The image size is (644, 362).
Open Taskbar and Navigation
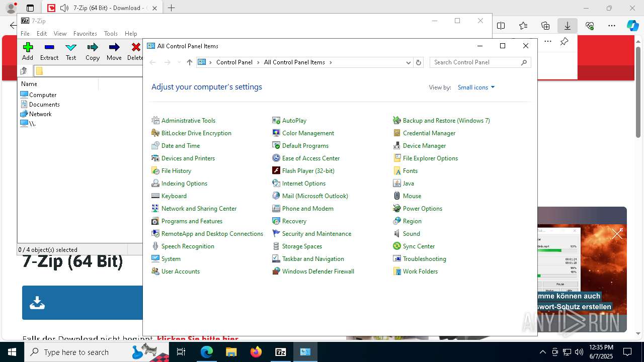click(313, 259)
